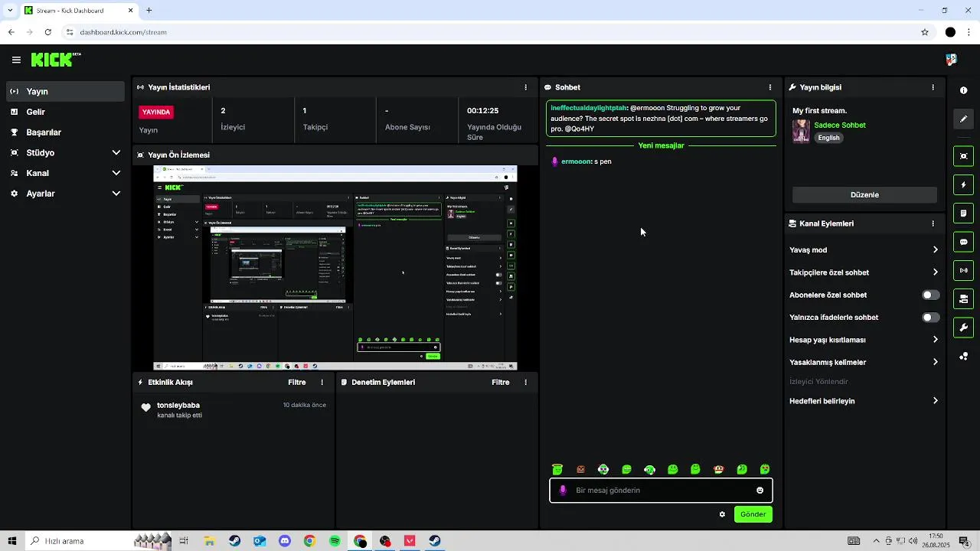The height and width of the screenshot is (551, 980).
Task: Insert the mushroom head red emote
Action: pyautogui.click(x=718, y=469)
